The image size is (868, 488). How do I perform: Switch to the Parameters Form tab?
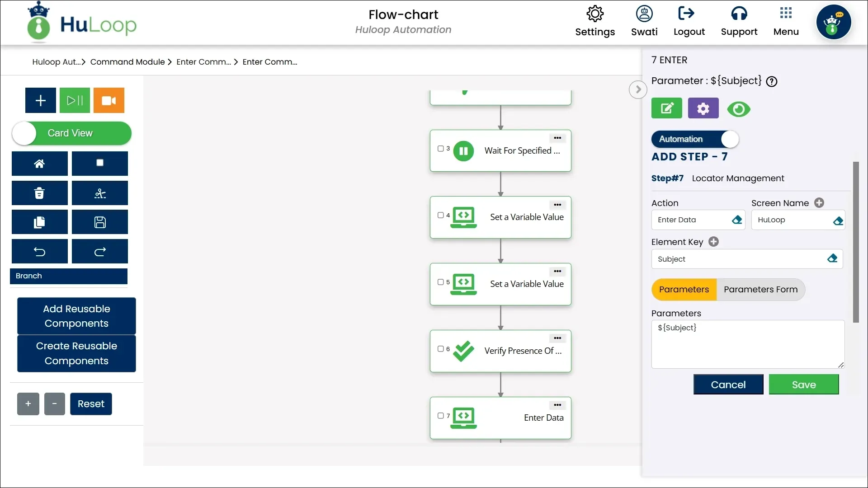point(760,290)
